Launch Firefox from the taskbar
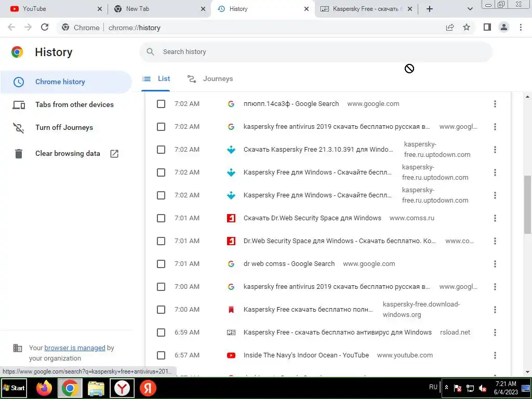 [x=44, y=388]
